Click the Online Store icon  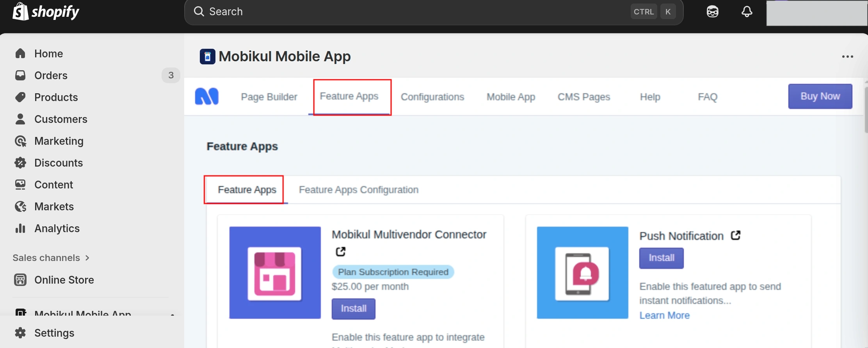tap(20, 280)
